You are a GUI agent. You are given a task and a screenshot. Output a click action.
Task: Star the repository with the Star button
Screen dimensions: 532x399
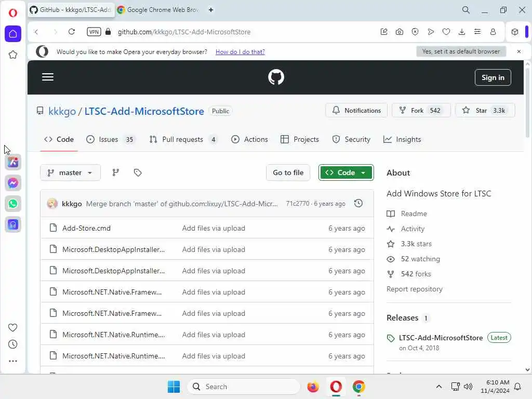click(485, 110)
